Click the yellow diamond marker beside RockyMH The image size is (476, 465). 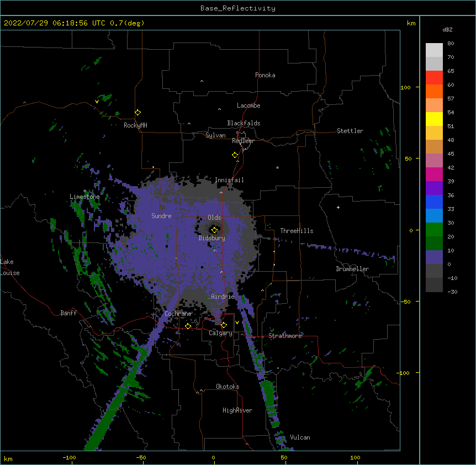pyautogui.click(x=138, y=113)
